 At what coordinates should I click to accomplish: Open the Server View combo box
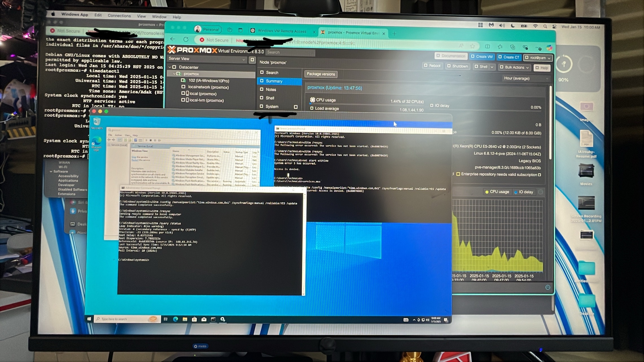[x=207, y=59]
